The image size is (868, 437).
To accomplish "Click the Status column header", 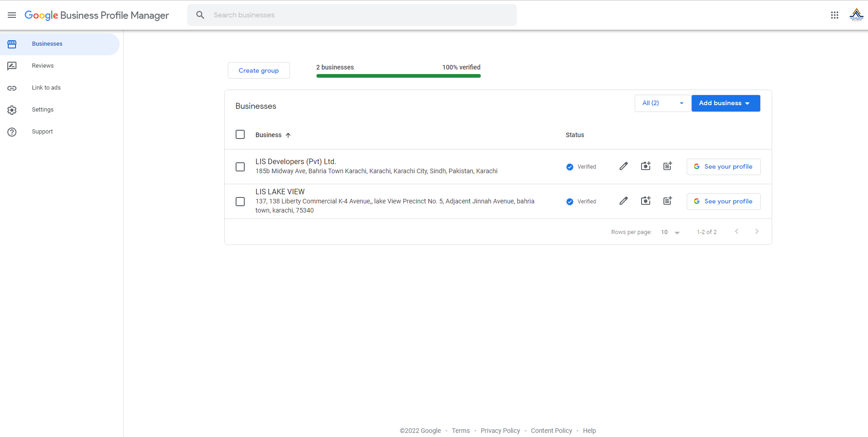I will pyautogui.click(x=575, y=135).
